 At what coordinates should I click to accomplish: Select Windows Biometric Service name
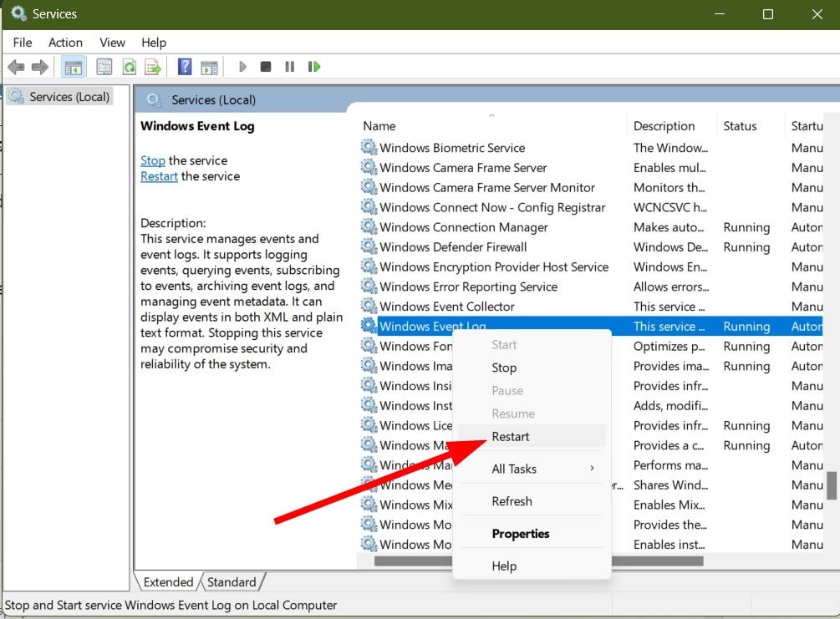click(x=452, y=148)
